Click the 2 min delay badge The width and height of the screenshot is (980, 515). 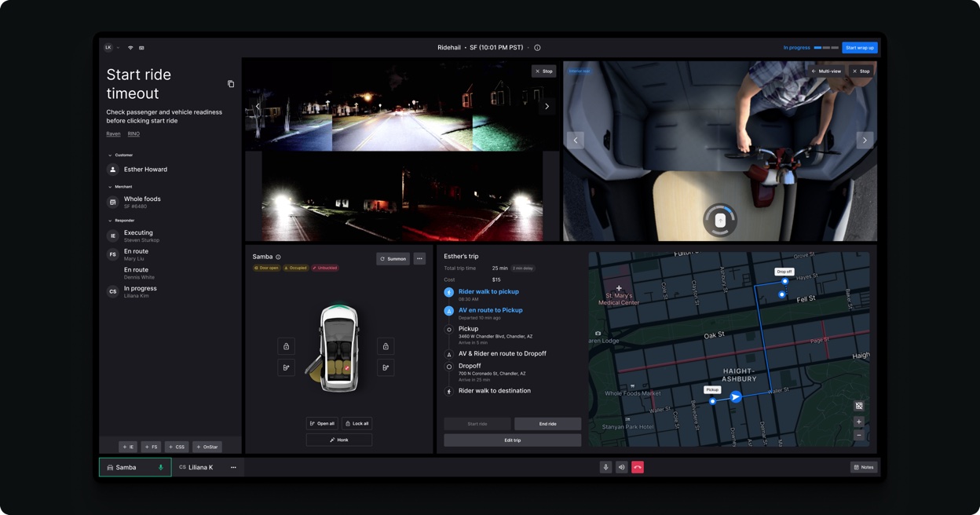523,268
